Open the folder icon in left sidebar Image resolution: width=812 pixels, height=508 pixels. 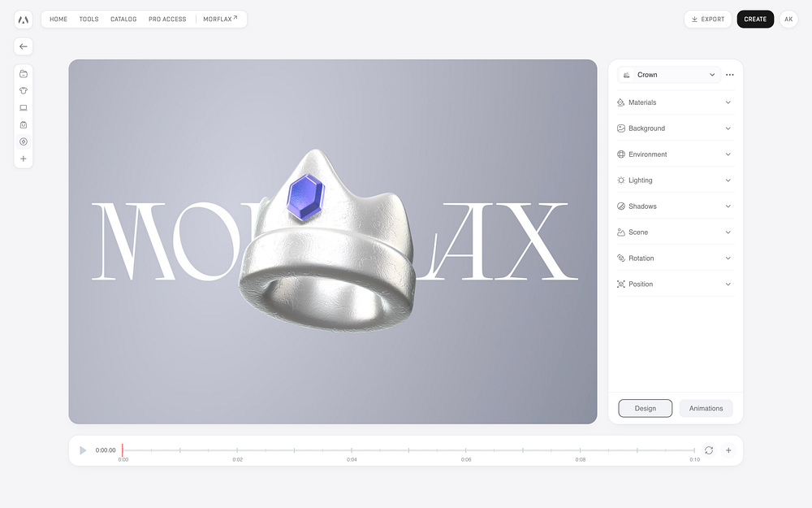(x=24, y=74)
